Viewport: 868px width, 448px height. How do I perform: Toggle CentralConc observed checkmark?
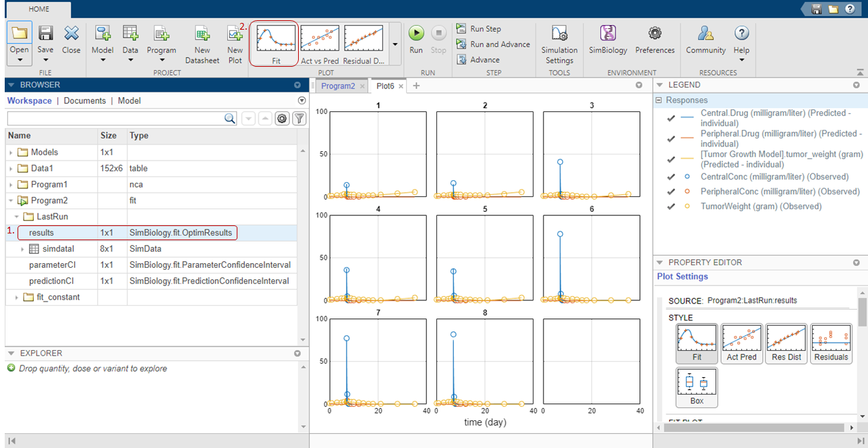670,177
